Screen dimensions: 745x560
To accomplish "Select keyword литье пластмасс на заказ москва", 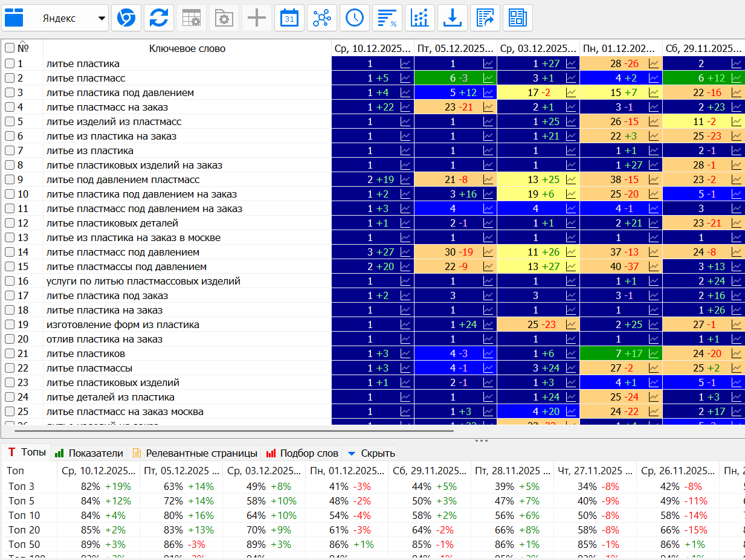I will pyautogui.click(x=124, y=411).
